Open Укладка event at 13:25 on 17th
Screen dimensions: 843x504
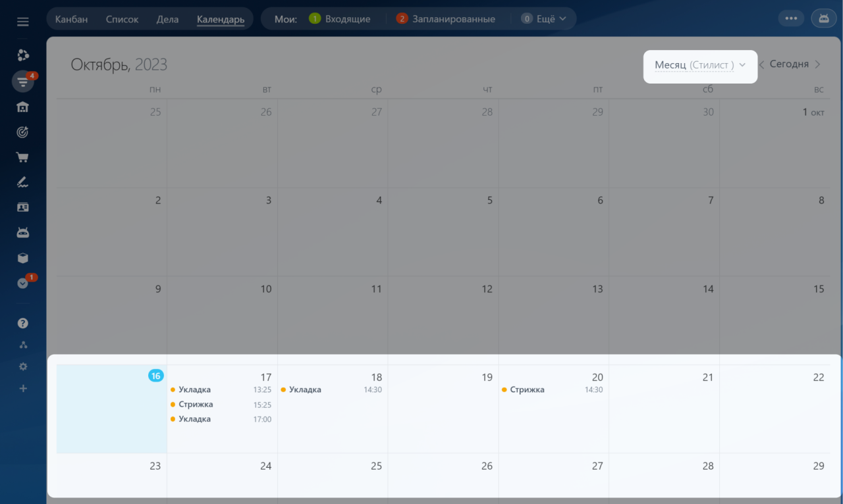(221, 390)
